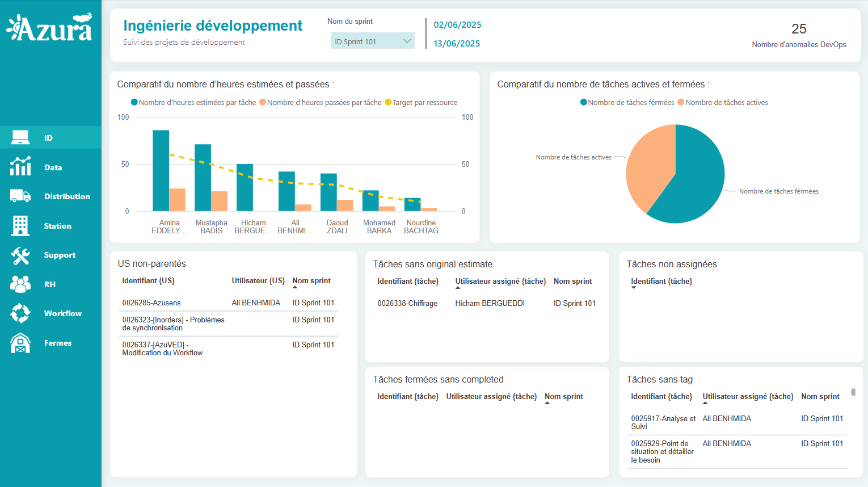Open the Data bar chart icon

pos(20,167)
